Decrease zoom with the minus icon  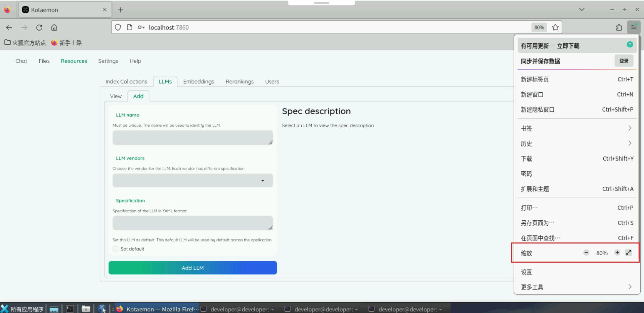(x=586, y=253)
